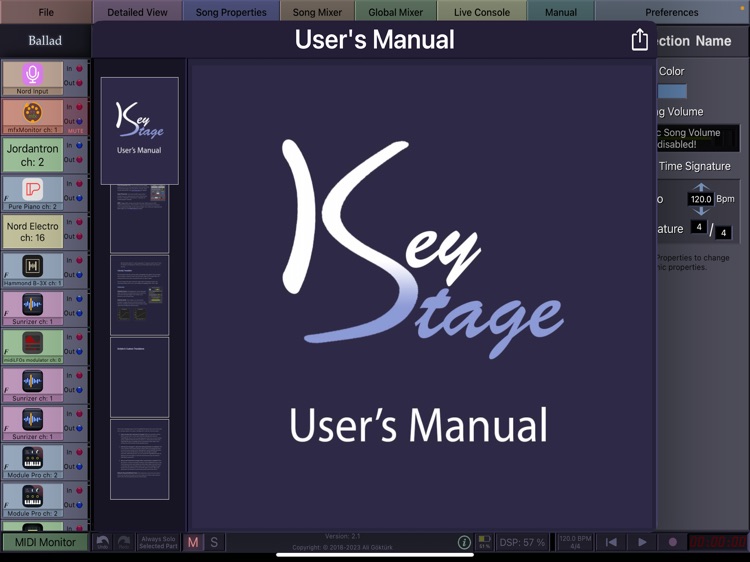The width and height of the screenshot is (750, 562).
Task: Select the Nord Input microphone part
Action: tap(33, 78)
